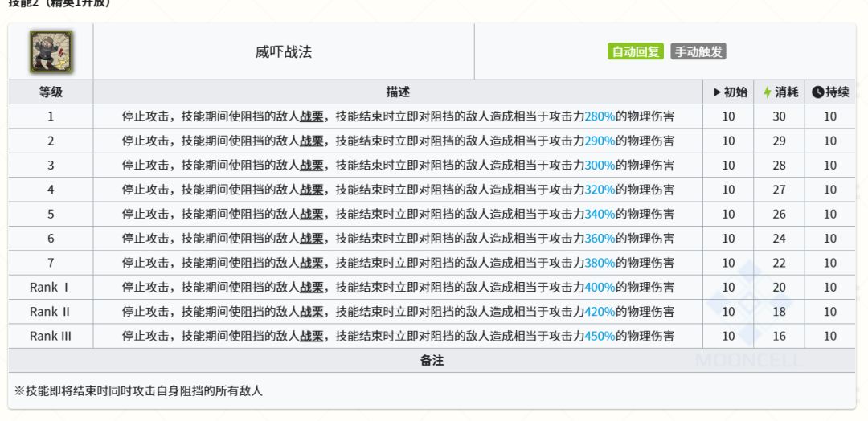Click the 360% value
The image size is (868, 421).
coord(600,239)
